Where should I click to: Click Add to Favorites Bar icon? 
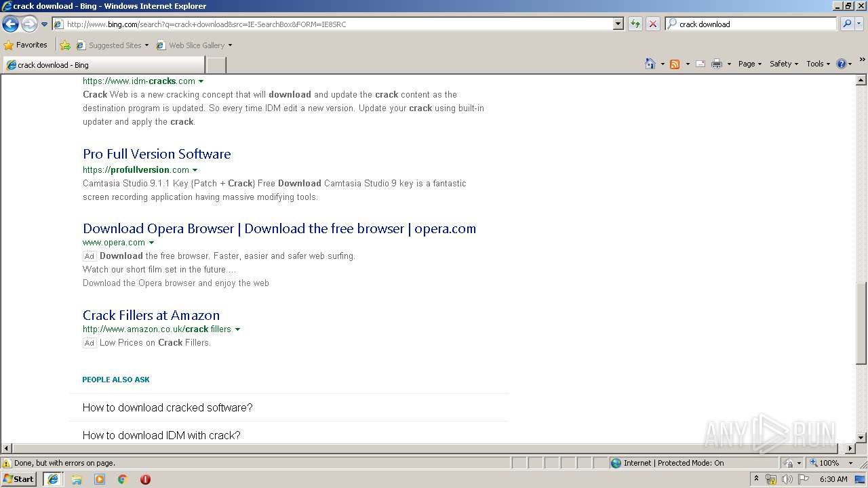point(65,45)
